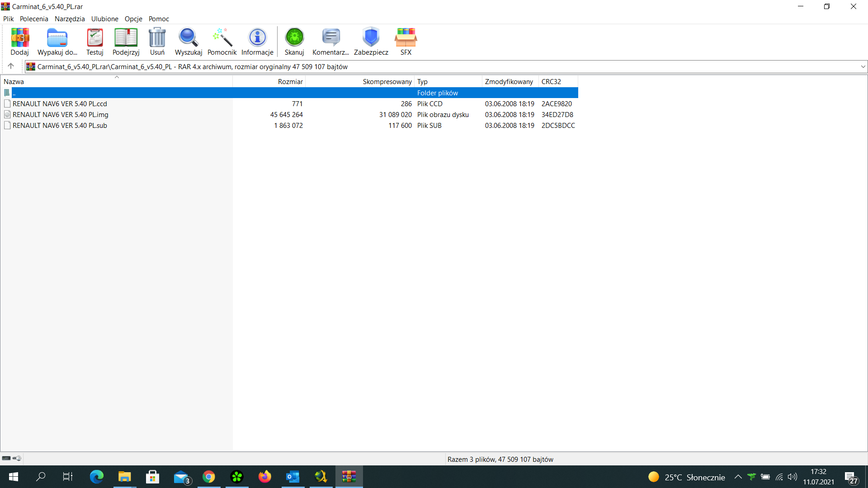Sort by the Zmodyfikowany column header
The height and width of the screenshot is (488, 868).
coord(510,82)
